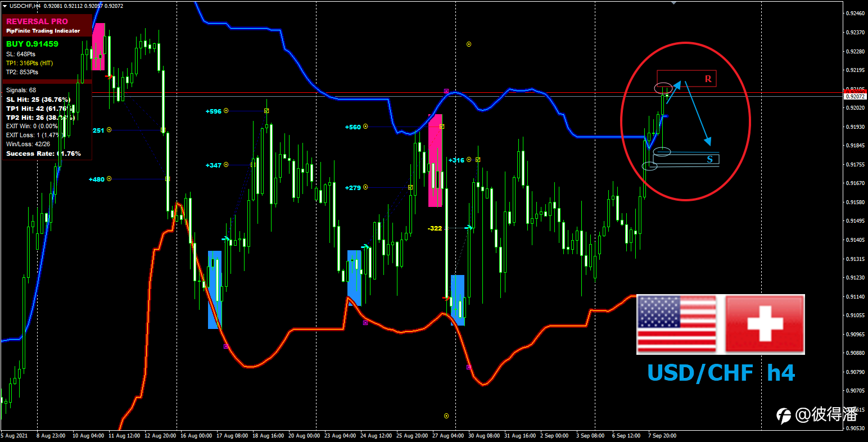This screenshot has width=868, height=442.
Task: Click the +596 profit label
Action: (214, 111)
